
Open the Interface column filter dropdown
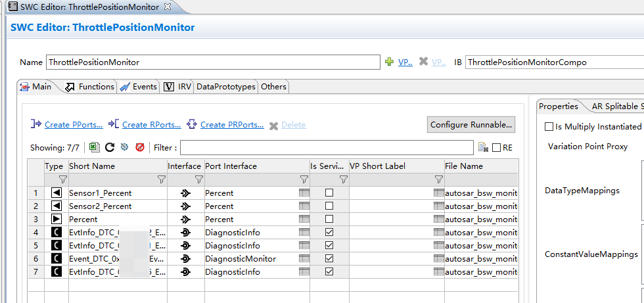[x=198, y=179]
